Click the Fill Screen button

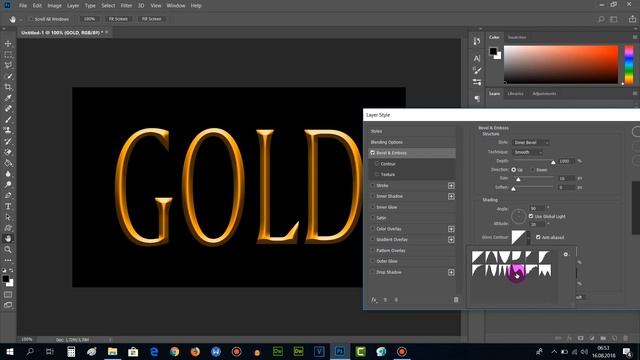point(151,19)
